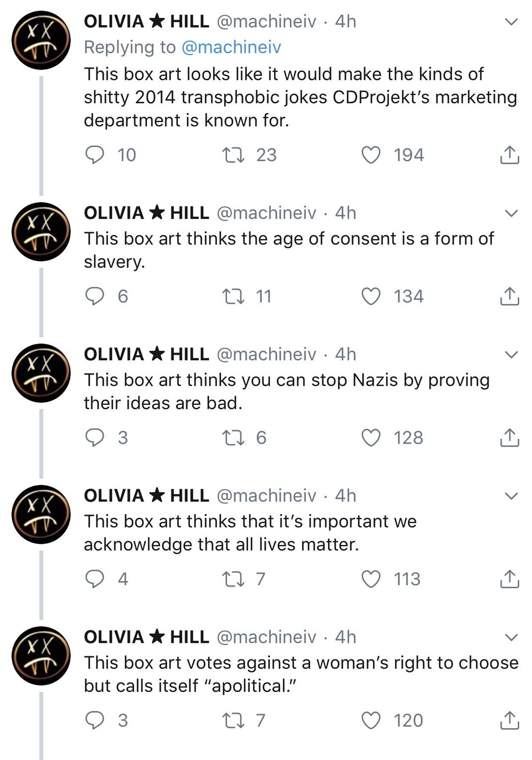
Task: Retweet the stop Nazis tweet
Action: (x=232, y=438)
